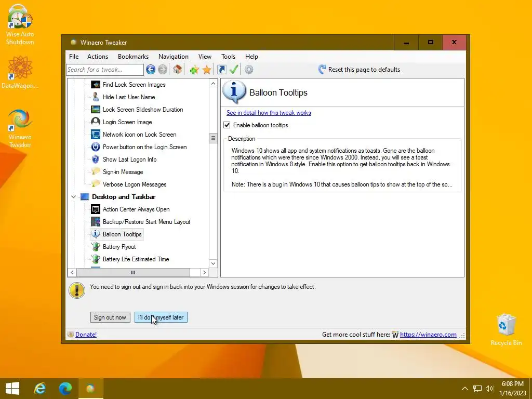Click Sign out now button
Screen dimensions: 532x399
pos(110,317)
